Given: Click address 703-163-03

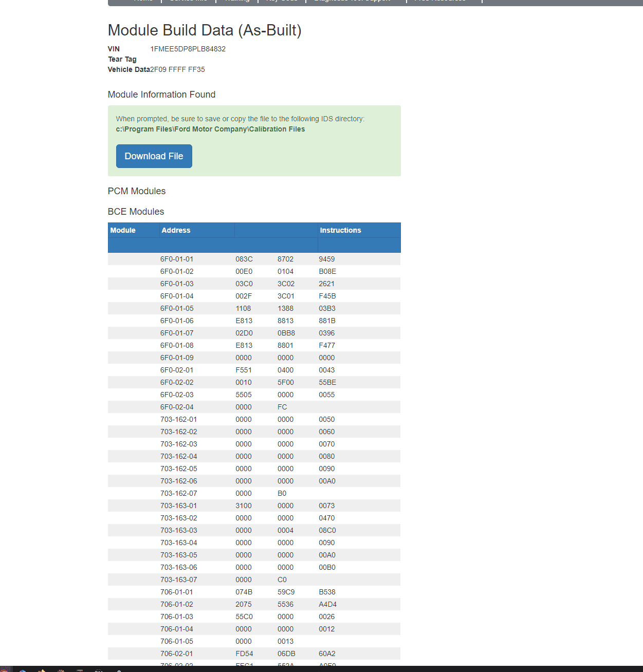Looking at the screenshot, I should tap(178, 530).
